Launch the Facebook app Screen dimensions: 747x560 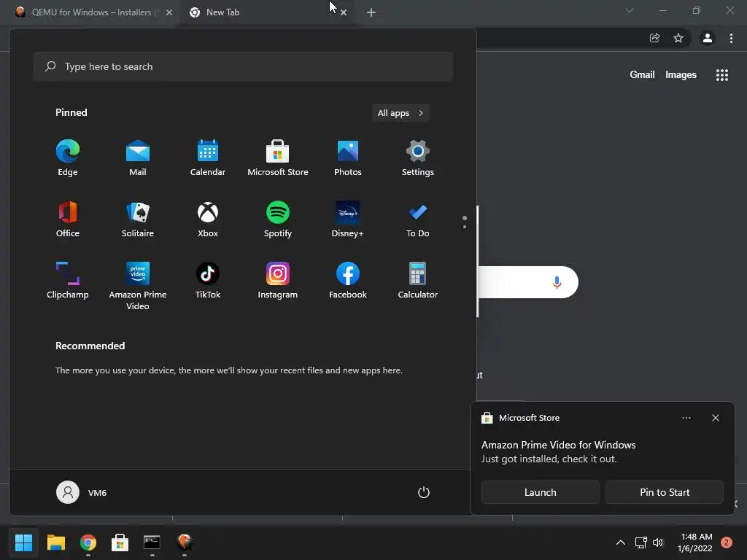348,281
